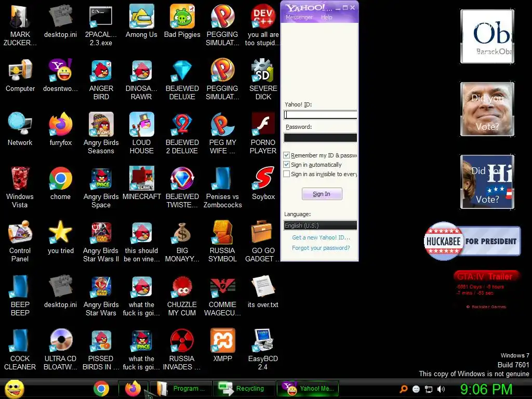Launch Firefox from the taskbar
532x399 pixels.
[x=133, y=389]
